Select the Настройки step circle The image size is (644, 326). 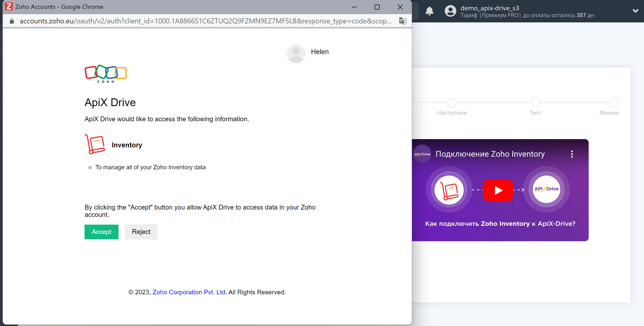tap(452, 102)
